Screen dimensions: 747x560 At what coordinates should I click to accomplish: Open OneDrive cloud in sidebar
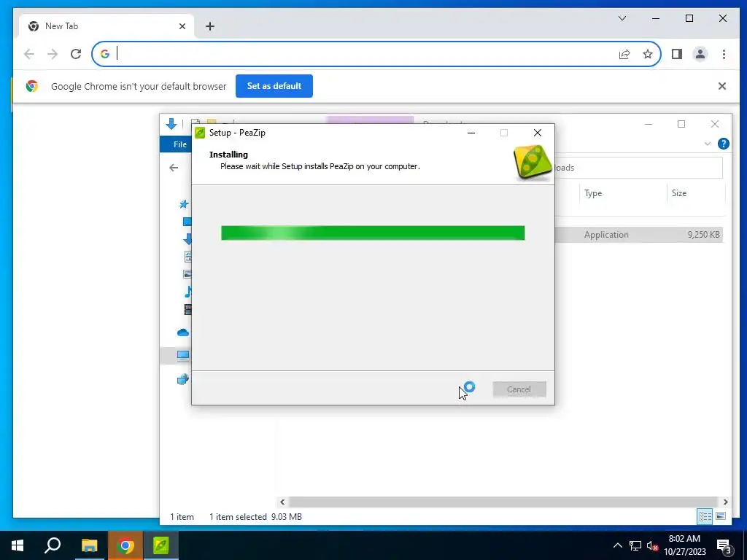tap(183, 332)
